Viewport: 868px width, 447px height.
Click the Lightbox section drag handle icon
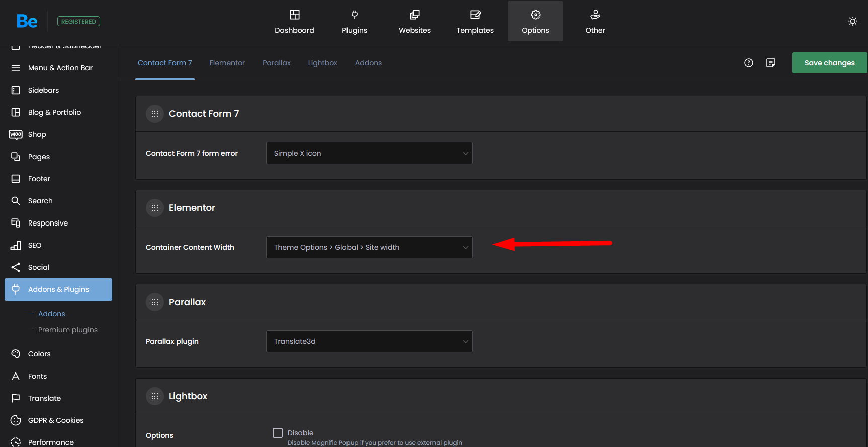(155, 396)
